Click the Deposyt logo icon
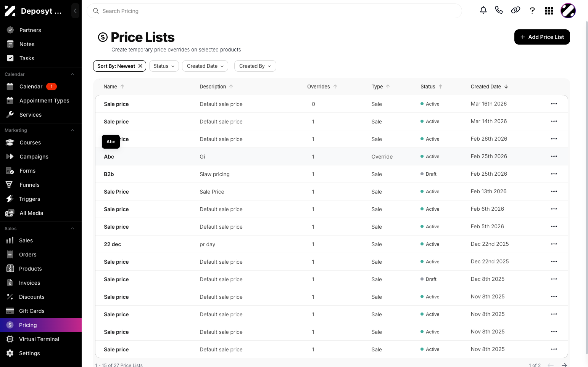This screenshot has width=588, height=367. [10, 11]
